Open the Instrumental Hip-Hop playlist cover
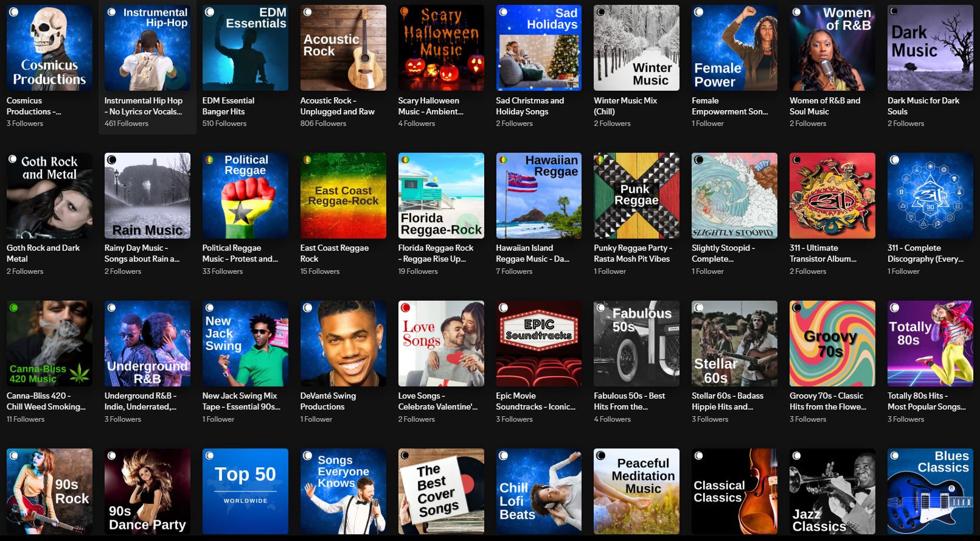The height and width of the screenshot is (541, 980). tap(147, 48)
